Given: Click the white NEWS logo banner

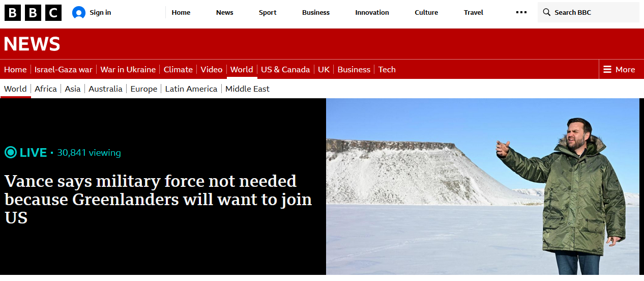Looking at the screenshot, I should 32,44.
